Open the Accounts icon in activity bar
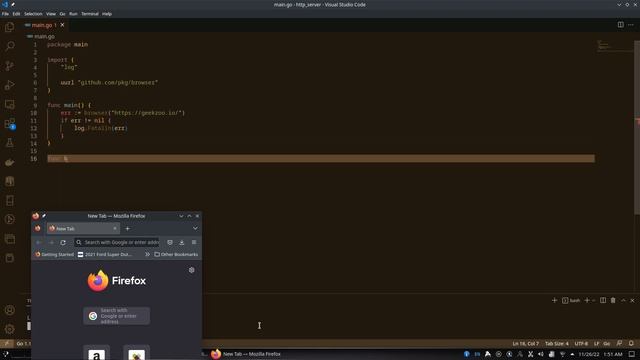Viewport: 640px width, 360px height. (9, 310)
